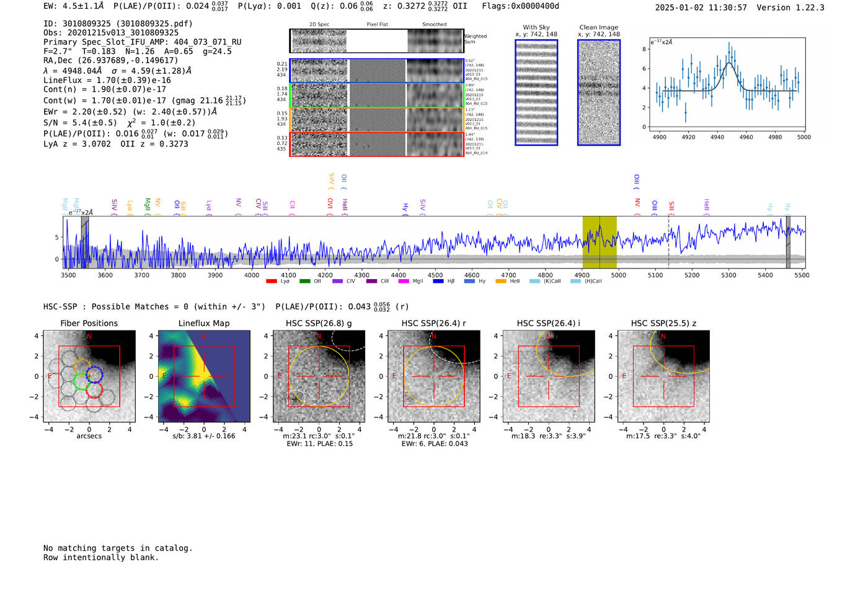Open the HSC SSP(25.5) z cutout

[x=663, y=376]
